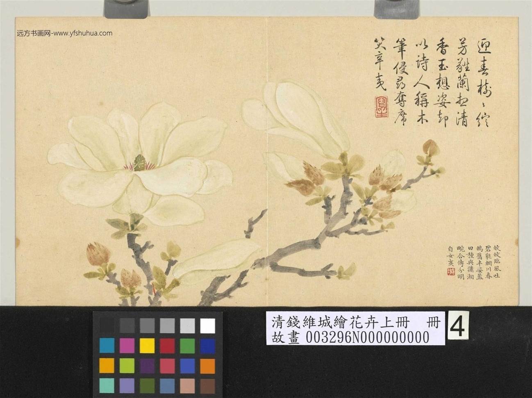Click the fully open magnolia blossom's green center
This screenshot has height=398, width=532.
click(x=139, y=163)
